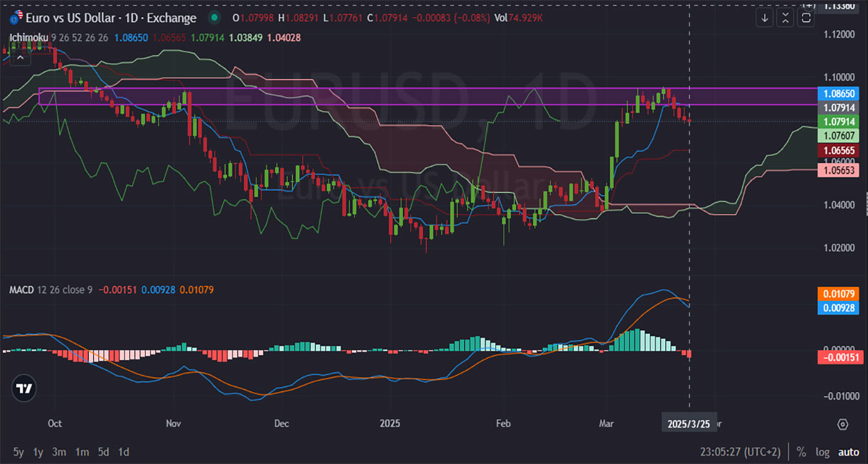Click the MACD orange value 0.01079 in legend
This screenshot has width=868, height=464.
click(197, 290)
